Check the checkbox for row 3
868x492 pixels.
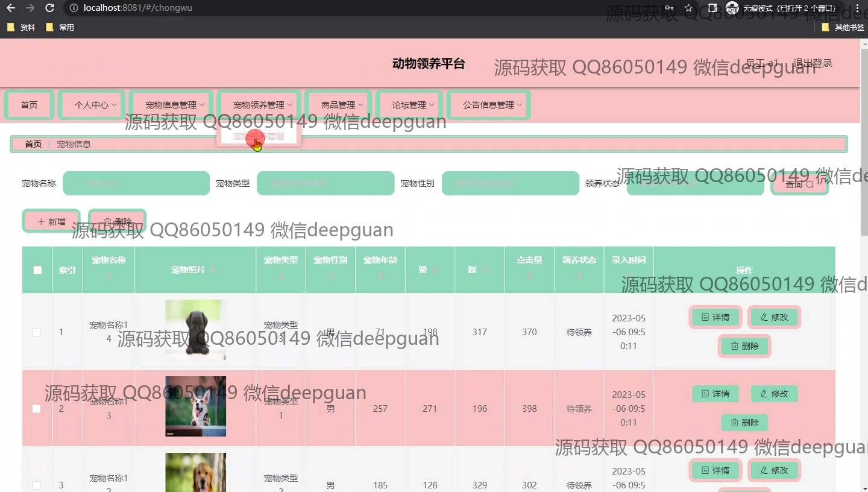(x=36, y=485)
